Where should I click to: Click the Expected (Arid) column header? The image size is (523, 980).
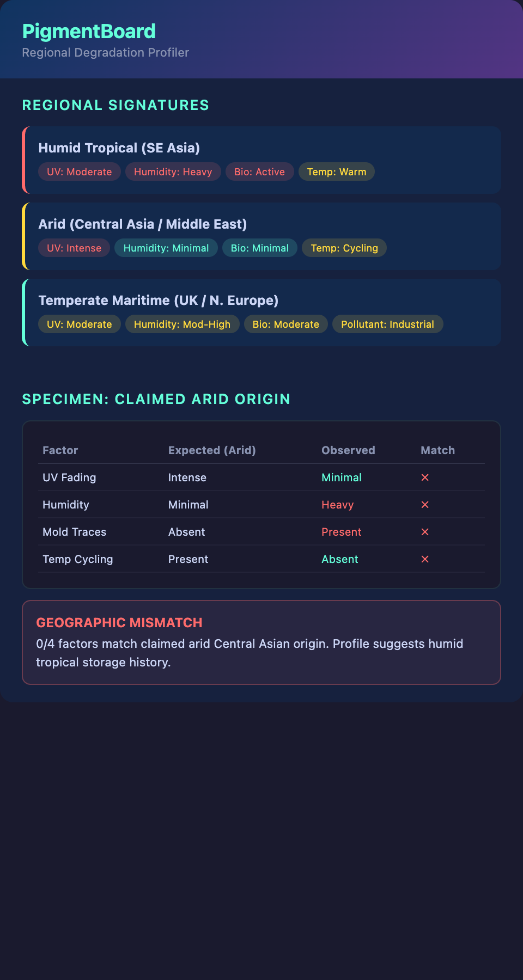point(212,450)
